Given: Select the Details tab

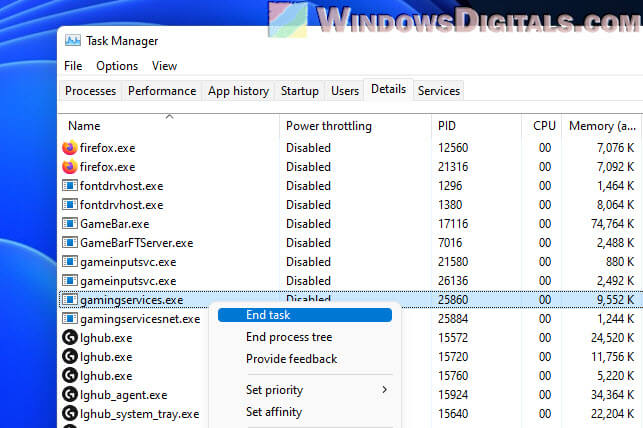Looking at the screenshot, I should tap(388, 89).
